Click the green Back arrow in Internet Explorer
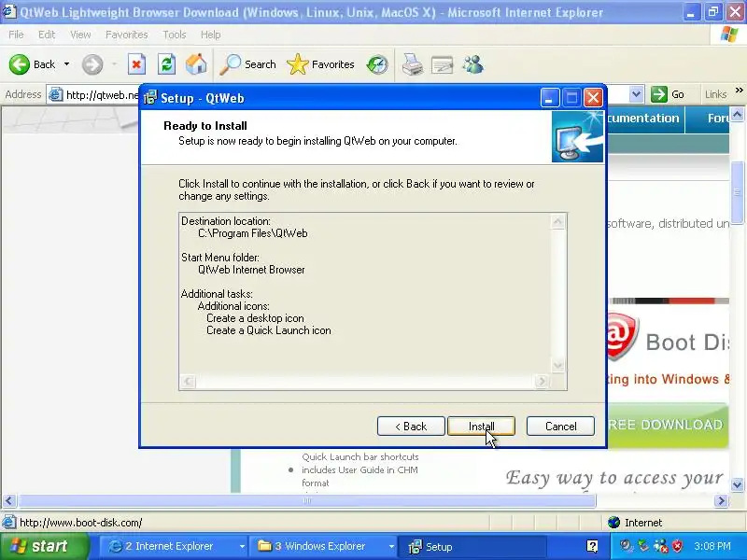747x560 pixels. click(19, 64)
